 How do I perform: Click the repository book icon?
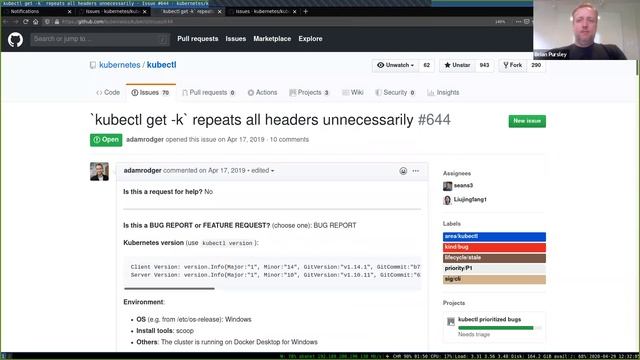point(93,65)
